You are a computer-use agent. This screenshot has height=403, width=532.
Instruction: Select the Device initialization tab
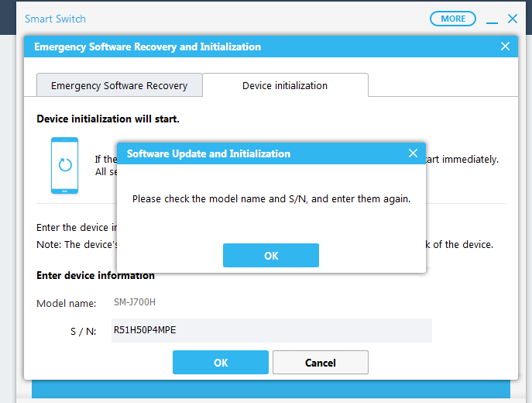[x=285, y=85]
